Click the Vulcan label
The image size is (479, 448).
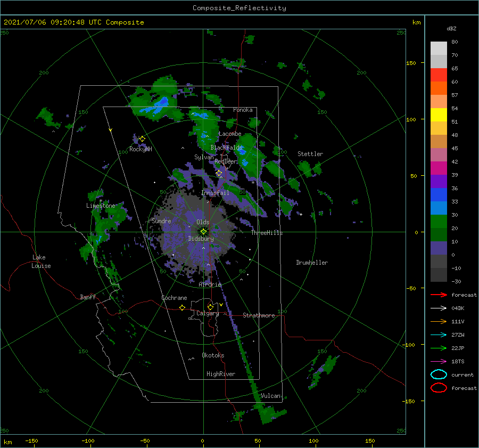[271, 396]
